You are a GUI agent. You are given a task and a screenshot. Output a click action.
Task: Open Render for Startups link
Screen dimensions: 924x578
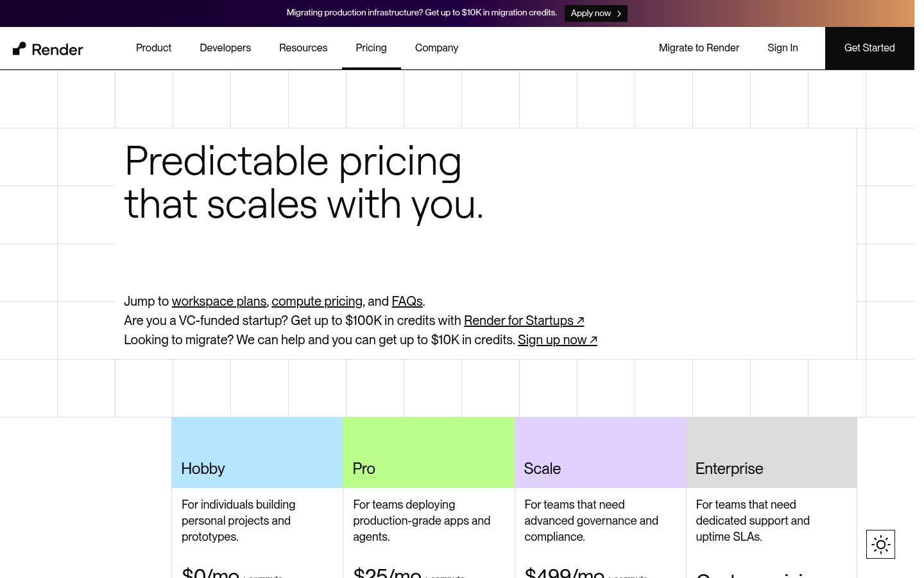point(524,320)
